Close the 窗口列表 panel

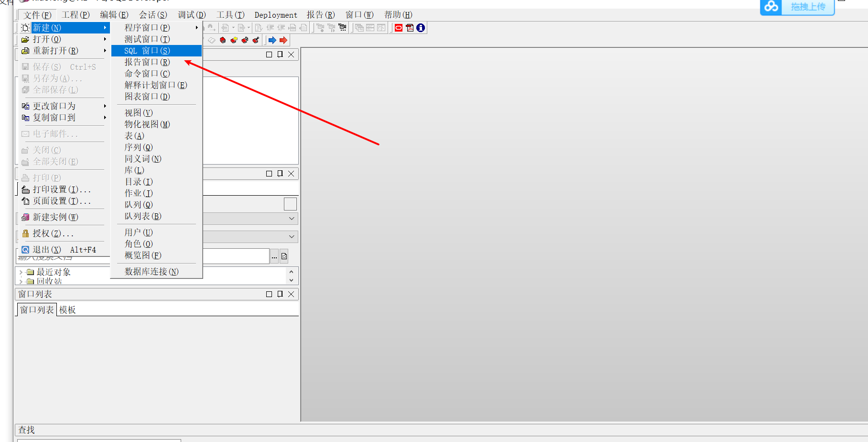(291, 294)
